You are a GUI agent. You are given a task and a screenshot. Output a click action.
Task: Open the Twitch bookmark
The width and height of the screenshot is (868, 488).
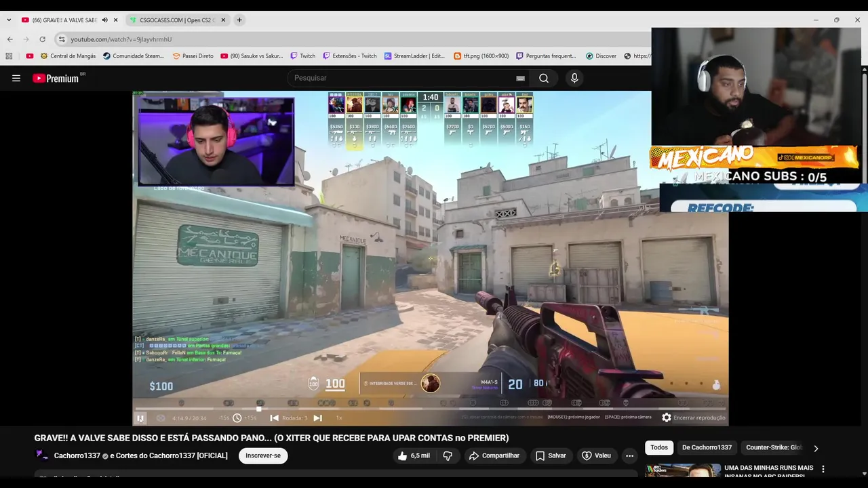tap(302, 56)
